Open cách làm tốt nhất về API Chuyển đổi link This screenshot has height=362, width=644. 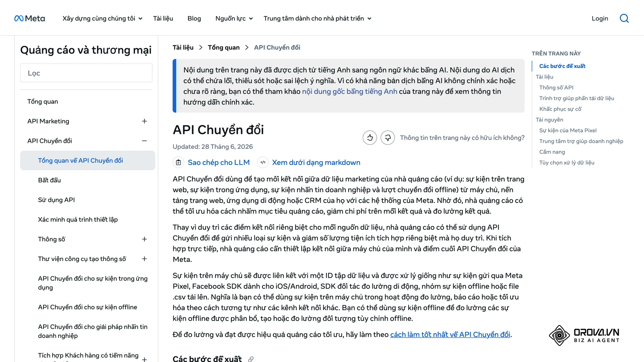[x=450, y=335]
